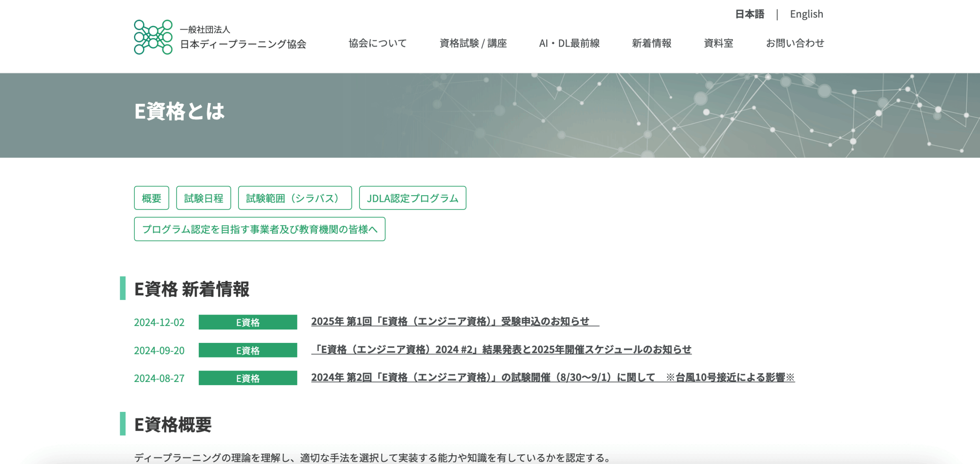The image size is (980, 464).
Task: Click プログラム認定を目指す事業者及び教育機関の皆様へ button
Action: pyautogui.click(x=260, y=229)
